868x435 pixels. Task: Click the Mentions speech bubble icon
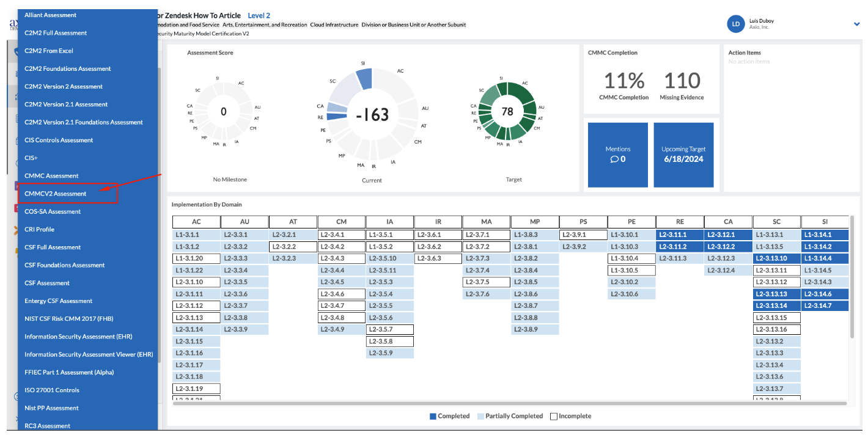point(614,159)
